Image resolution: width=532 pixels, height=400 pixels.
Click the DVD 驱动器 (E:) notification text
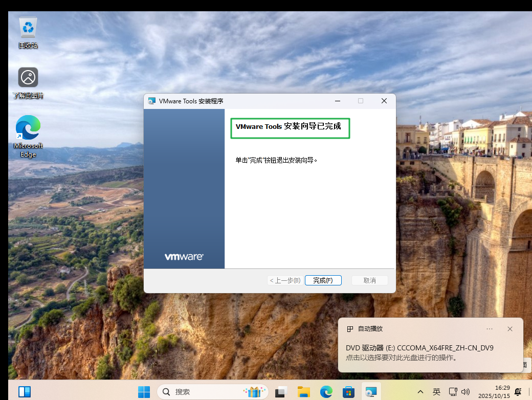click(x=419, y=348)
